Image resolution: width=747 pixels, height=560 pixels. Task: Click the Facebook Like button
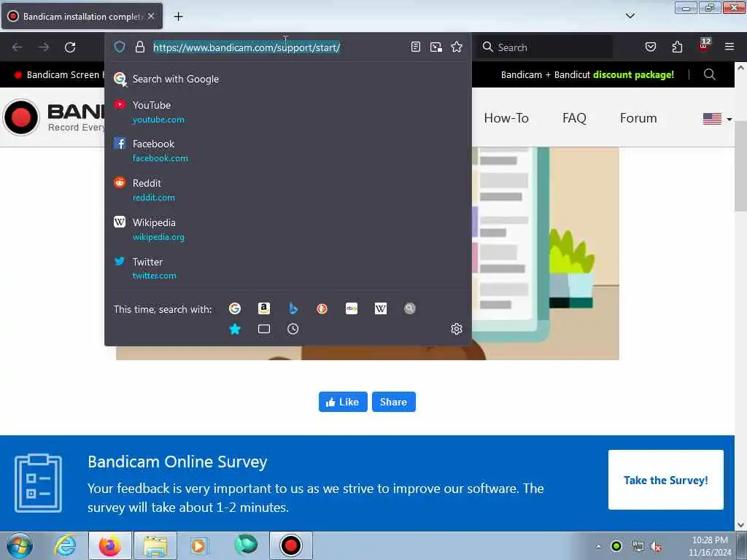[343, 402]
